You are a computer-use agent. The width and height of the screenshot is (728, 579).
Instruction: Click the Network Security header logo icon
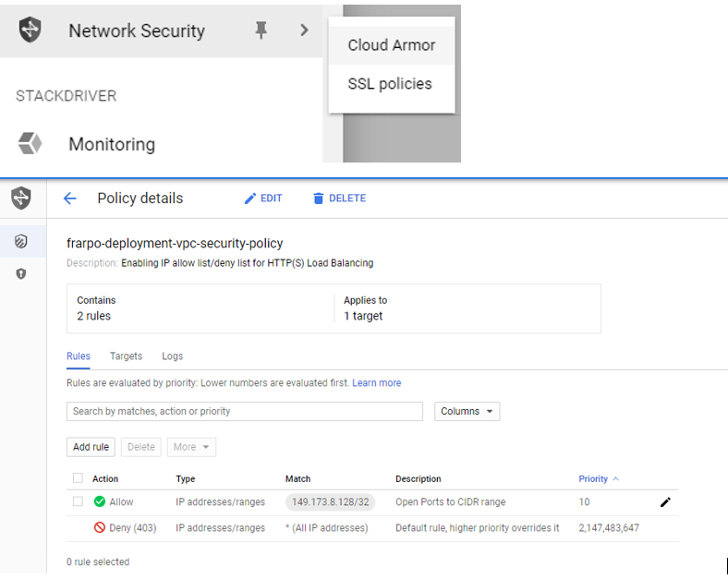click(x=21, y=198)
